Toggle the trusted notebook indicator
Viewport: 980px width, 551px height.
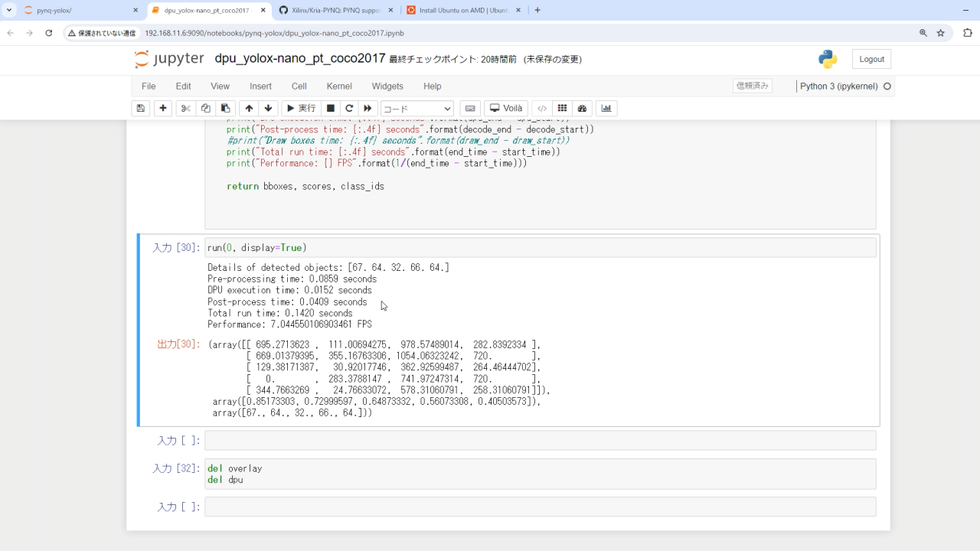pyautogui.click(x=752, y=86)
